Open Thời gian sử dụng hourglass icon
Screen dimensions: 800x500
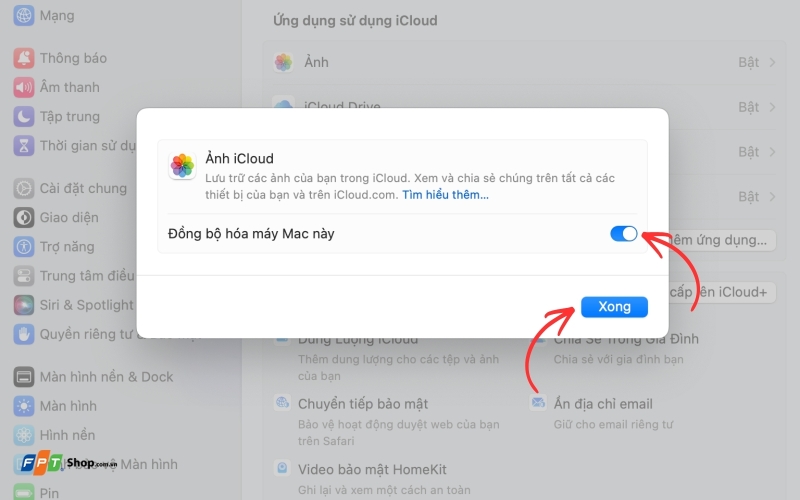click(x=23, y=146)
